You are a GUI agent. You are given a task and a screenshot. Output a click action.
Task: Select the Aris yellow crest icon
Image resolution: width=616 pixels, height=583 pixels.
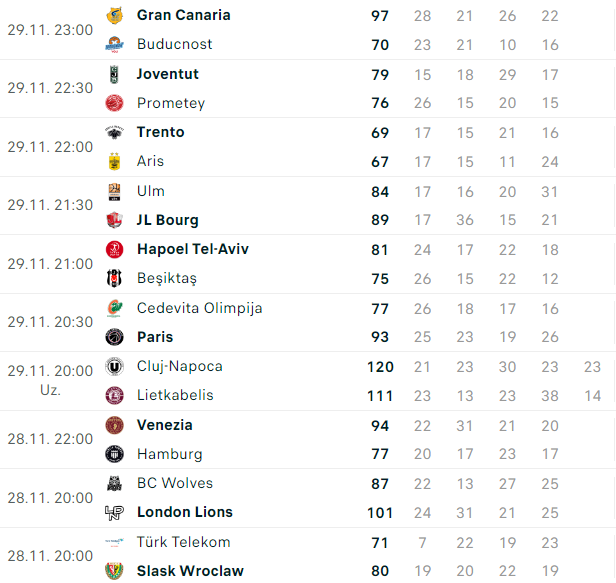(x=114, y=161)
